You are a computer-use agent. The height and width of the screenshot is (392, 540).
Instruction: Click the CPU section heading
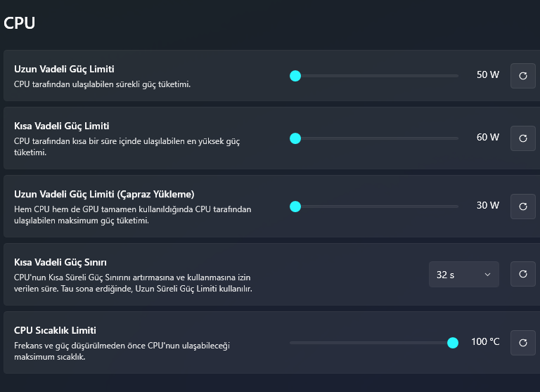[x=19, y=22]
